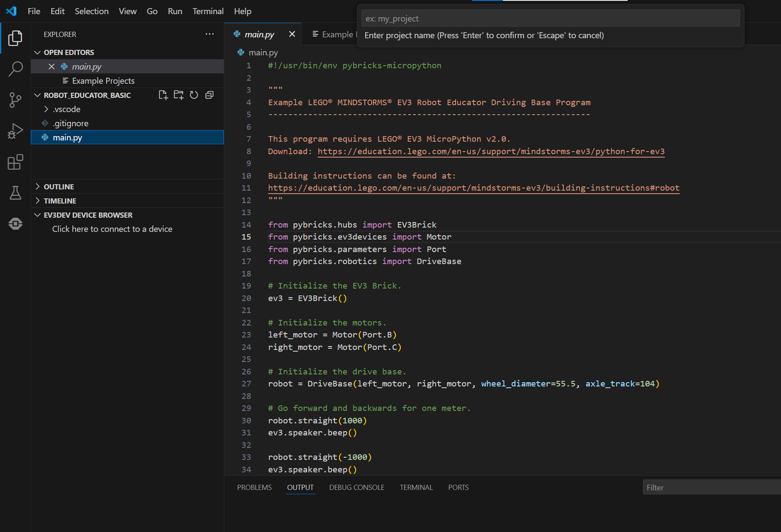Open the Search view in activity bar
The image size is (781, 532).
coord(15,69)
